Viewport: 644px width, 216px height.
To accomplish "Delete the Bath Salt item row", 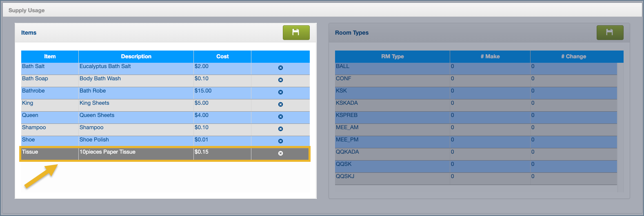I will point(280,68).
